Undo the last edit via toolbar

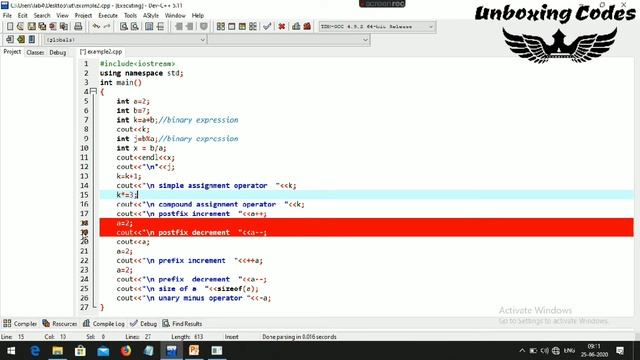96,27
